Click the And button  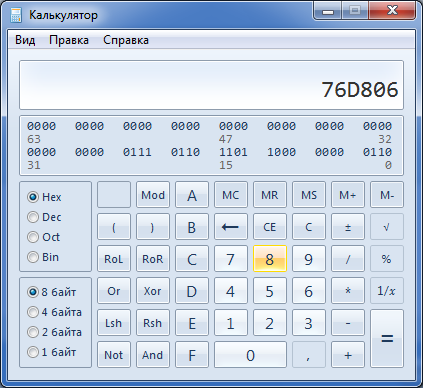point(153,355)
